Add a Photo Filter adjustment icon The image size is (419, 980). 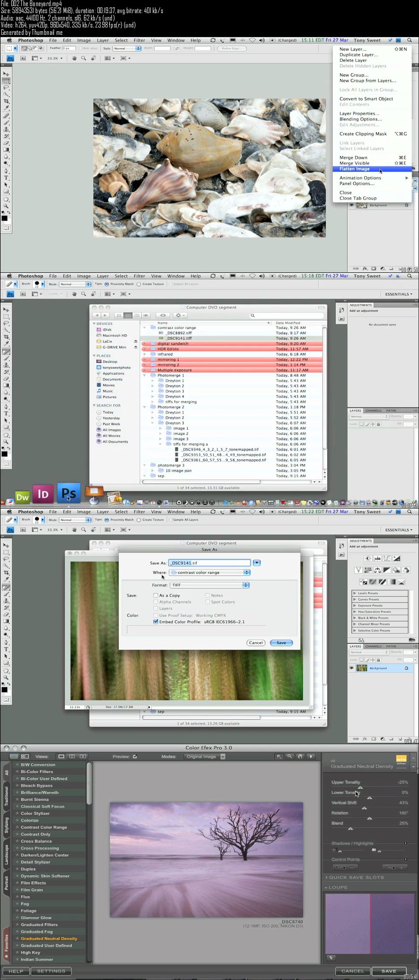396,570
